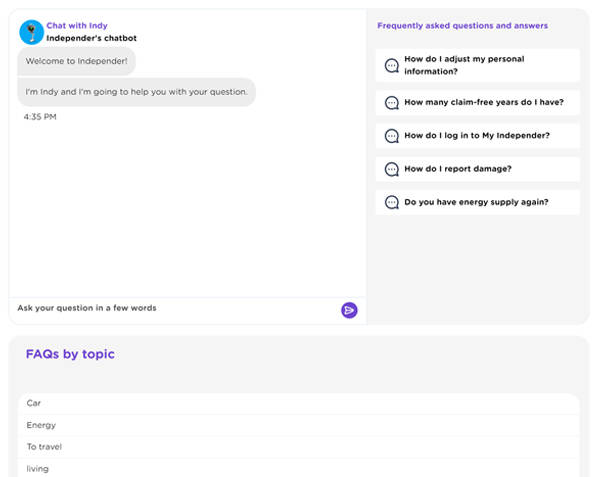This screenshot has height=477, width=600.
Task: Click chat bubble icon beside report damage question
Action: (392, 169)
